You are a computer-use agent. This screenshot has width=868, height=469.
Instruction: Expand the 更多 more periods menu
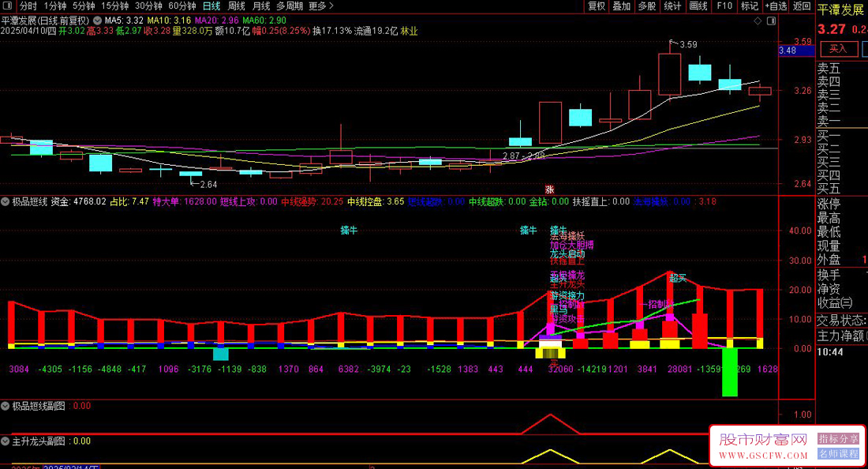321,6
